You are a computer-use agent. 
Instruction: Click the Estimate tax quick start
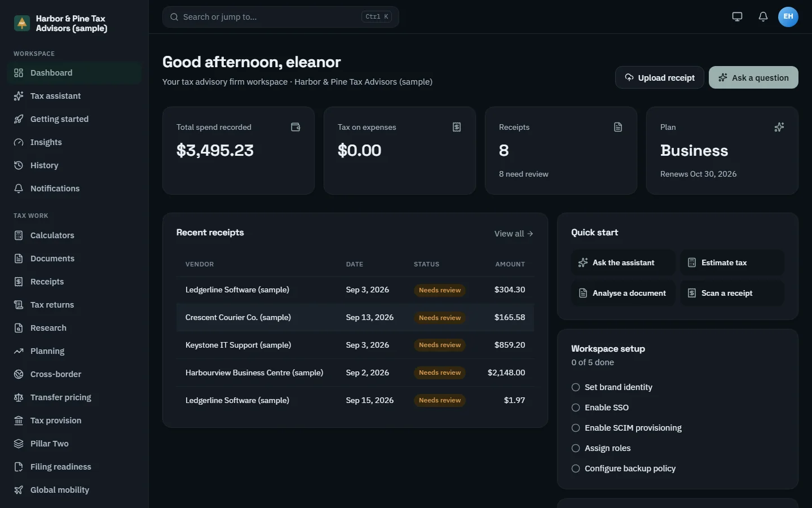tap(732, 262)
